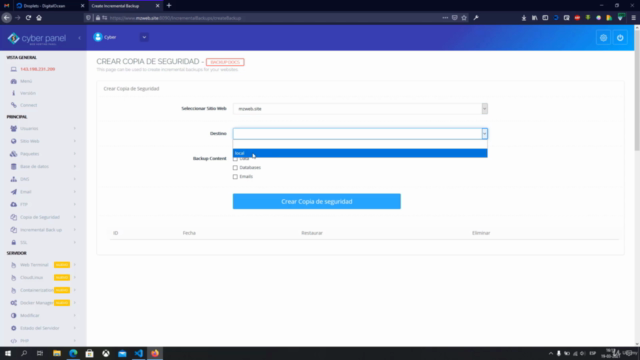The height and width of the screenshot is (360, 640).
Task: Click the CloudLinux icon
Action: [x=13, y=278]
